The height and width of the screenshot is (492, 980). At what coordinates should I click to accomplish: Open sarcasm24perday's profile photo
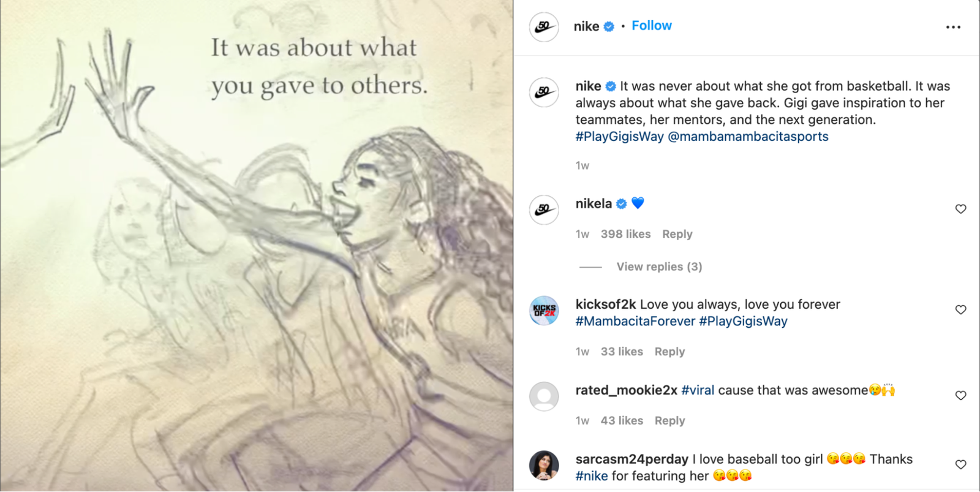click(544, 465)
